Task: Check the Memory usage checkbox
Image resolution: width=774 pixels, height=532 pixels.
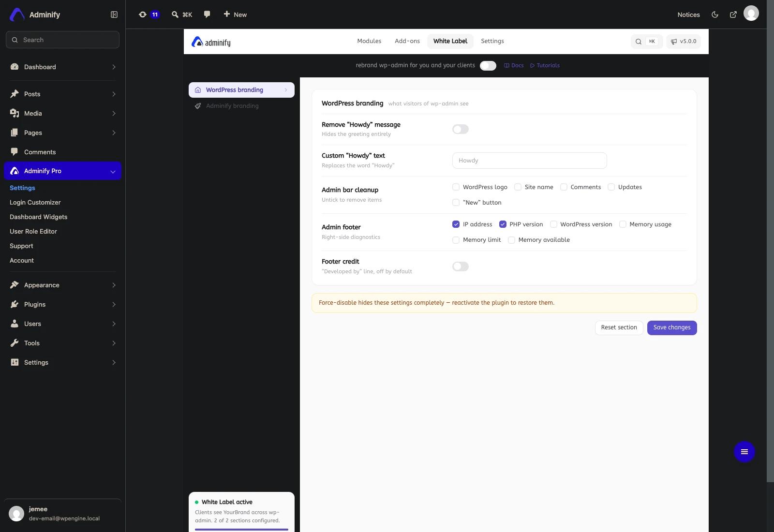Action: tap(623, 224)
